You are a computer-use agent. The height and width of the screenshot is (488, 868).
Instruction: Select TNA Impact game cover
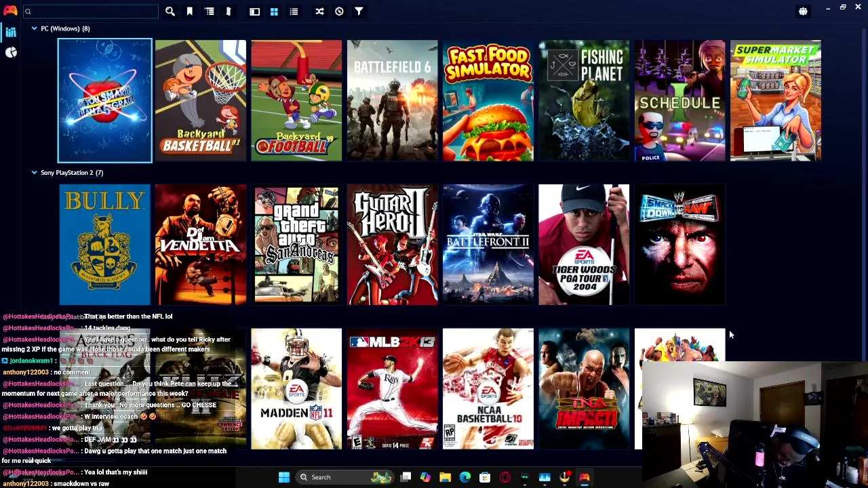(x=584, y=389)
